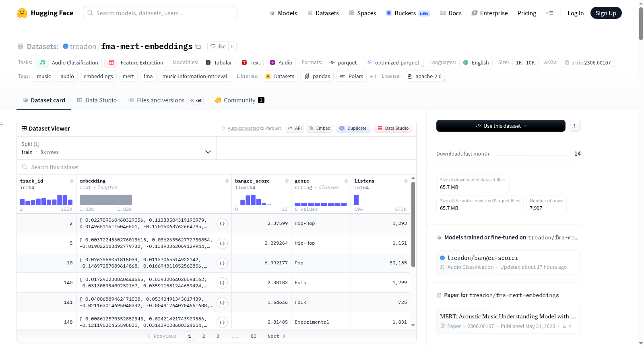
Task: Open the like count of the dataset
Action: [232, 46]
